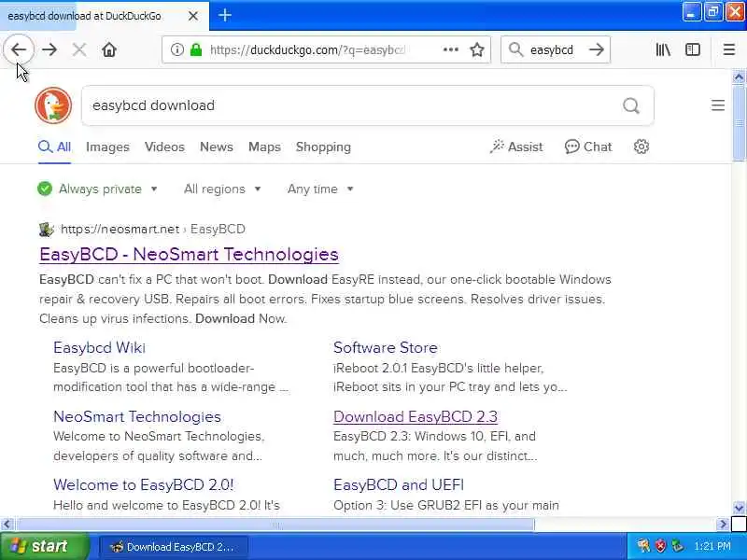
Task: Select the All results tab
Action: click(55, 147)
